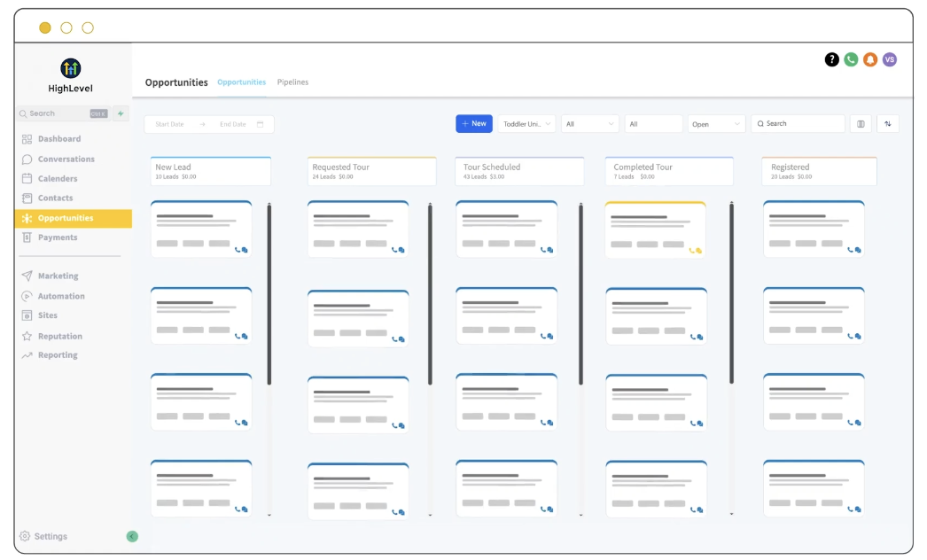The height and width of the screenshot is (560, 927).
Task: Expand the Toddler Uni pipeline dropdown
Action: click(526, 124)
